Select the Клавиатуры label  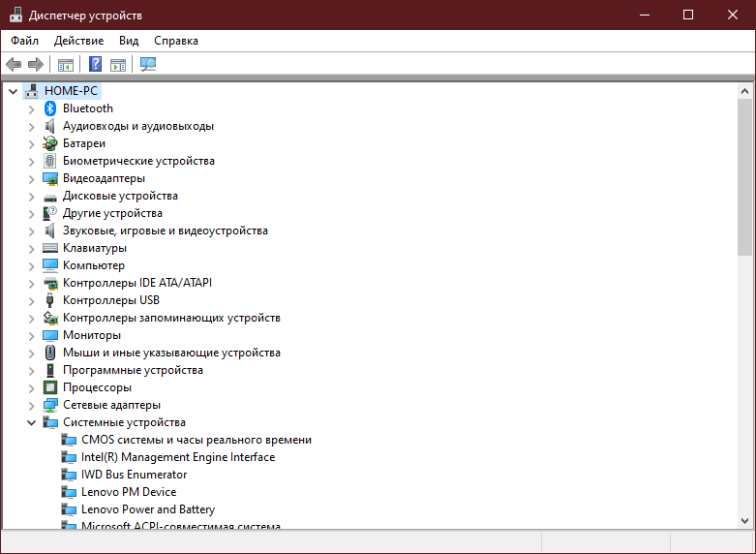coord(95,248)
